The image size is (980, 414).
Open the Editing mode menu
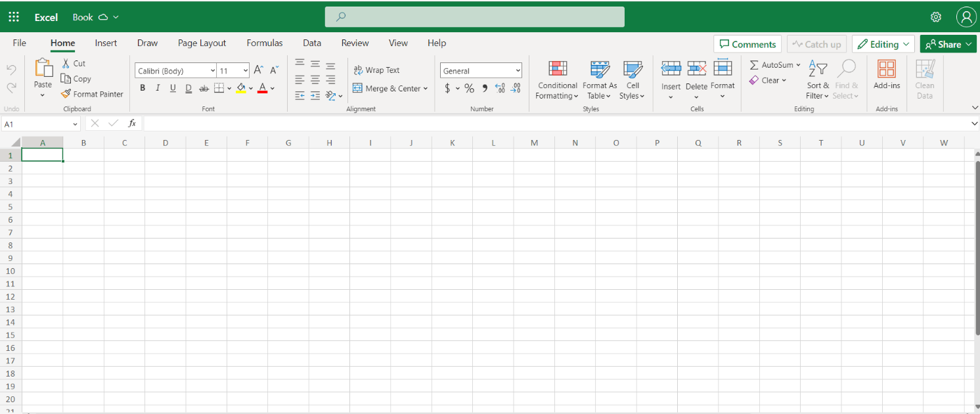click(x=883, y=44)
